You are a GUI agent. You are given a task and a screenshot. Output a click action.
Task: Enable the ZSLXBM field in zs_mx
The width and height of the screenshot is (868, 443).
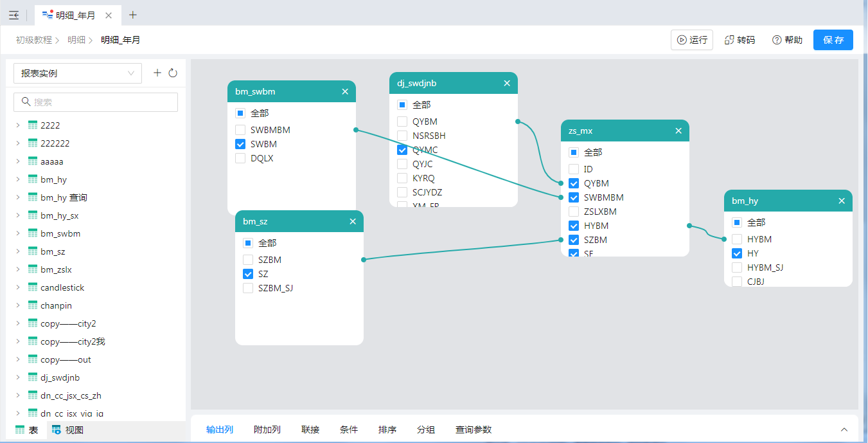click(x=574, y=212)
